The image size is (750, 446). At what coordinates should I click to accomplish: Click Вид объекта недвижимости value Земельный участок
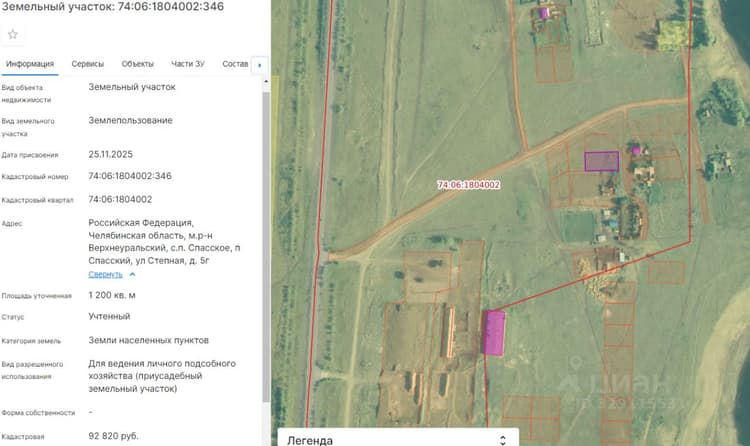132,87
